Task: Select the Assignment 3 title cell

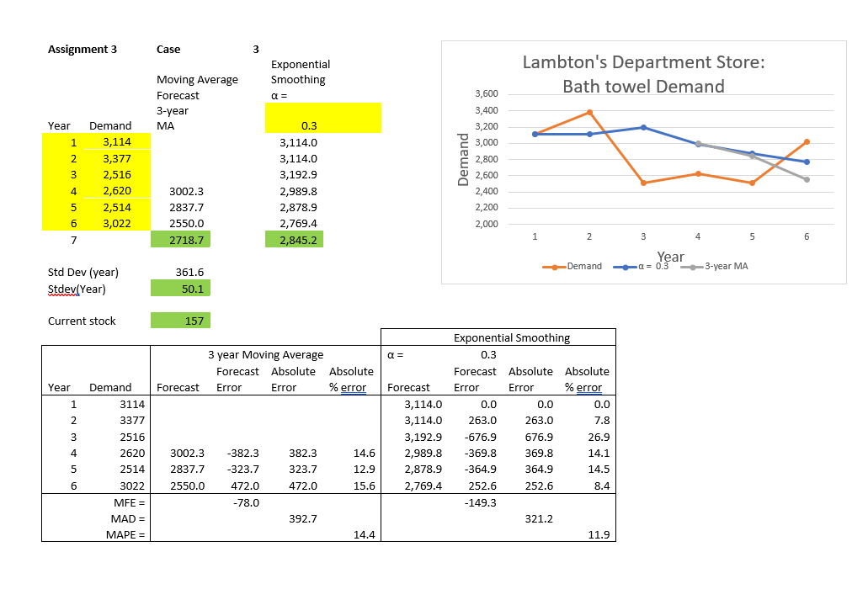Action: click(83, 50)
